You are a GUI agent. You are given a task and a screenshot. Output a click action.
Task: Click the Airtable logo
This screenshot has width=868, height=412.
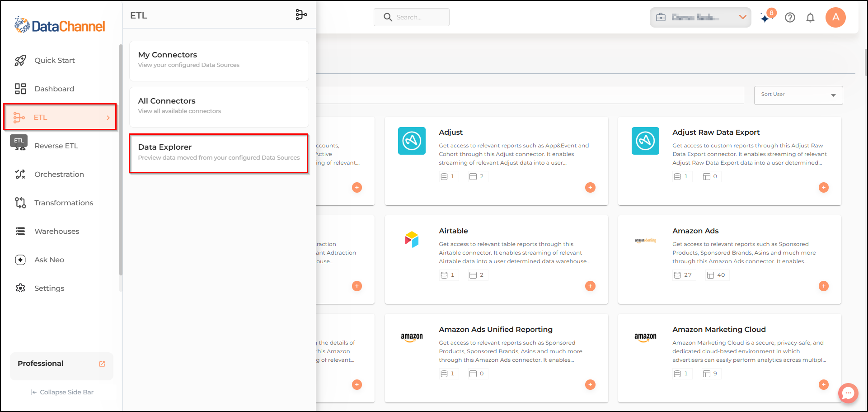pos(412,239)
